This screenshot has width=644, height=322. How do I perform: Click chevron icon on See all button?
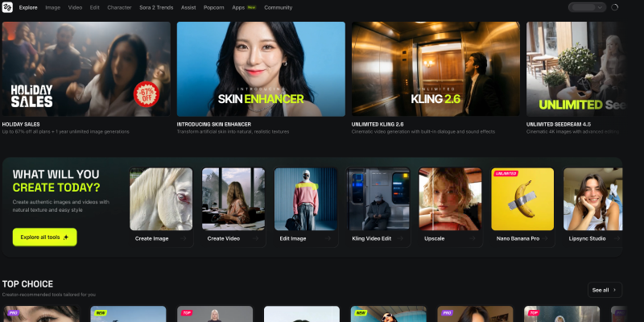[x=615, y=290]
